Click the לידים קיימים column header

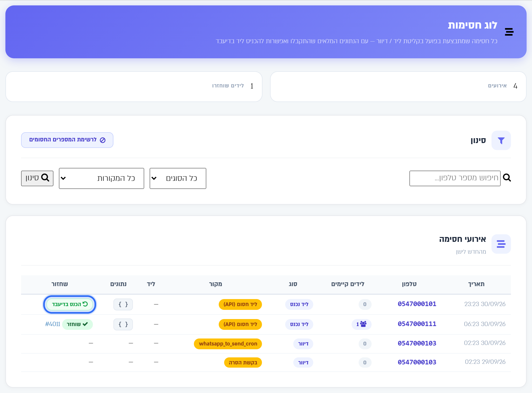coord(348,284)
